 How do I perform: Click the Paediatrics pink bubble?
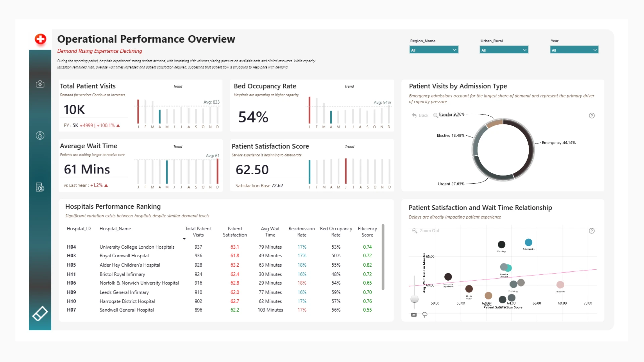560,285
